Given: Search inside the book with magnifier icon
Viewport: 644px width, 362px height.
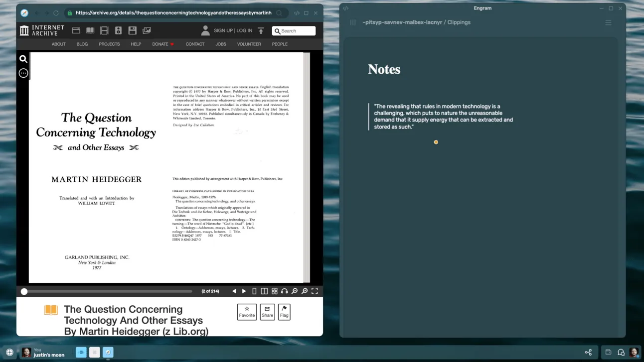Looking at the screenshot, I should tap(23, 59).
